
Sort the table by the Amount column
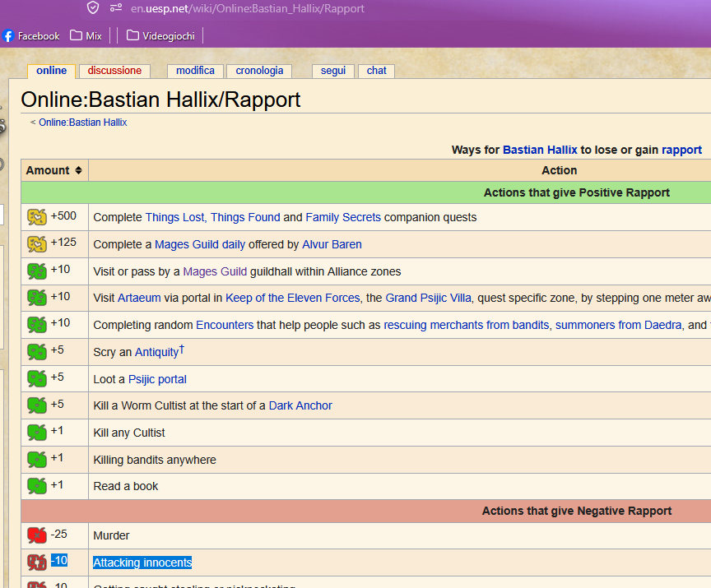click(x=54, y=170)
